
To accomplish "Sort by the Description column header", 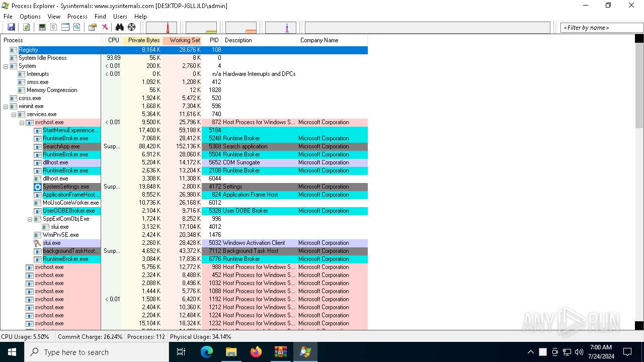I will [260, 40].
